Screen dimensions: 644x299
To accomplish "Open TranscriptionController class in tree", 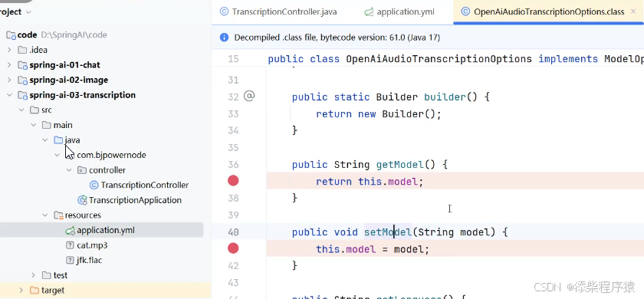I will [x=145, y=186].
